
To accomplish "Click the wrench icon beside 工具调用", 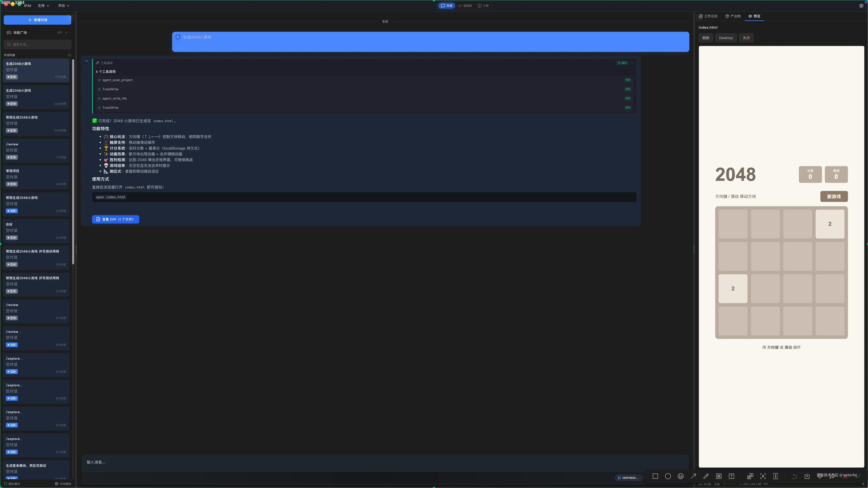I will click(97, 63).
